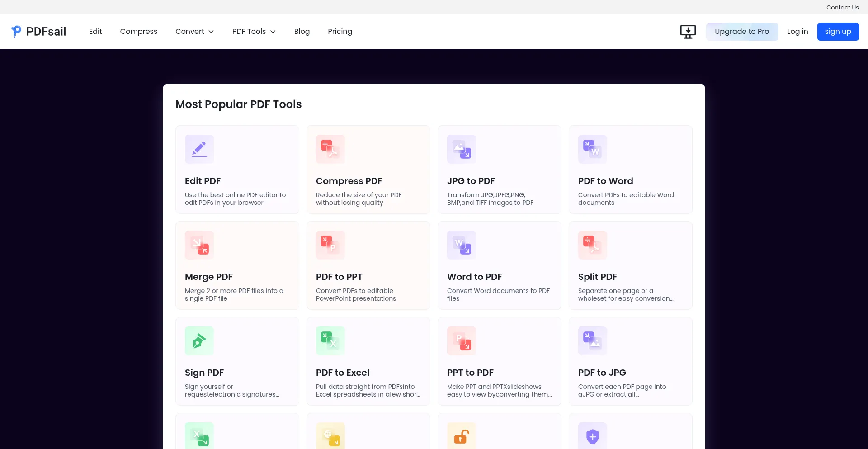Click the PDFsail logo
Screen dimensions: 868x449
coord(39,32)
